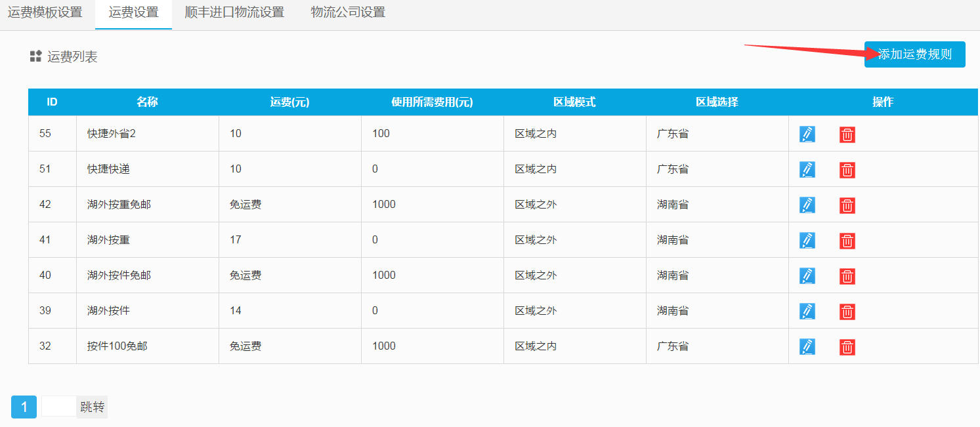The width and height of the screenshot is (980, 427).
Task: Edit the 湖外按件免邮 rule
Action: tap(807, 276)
